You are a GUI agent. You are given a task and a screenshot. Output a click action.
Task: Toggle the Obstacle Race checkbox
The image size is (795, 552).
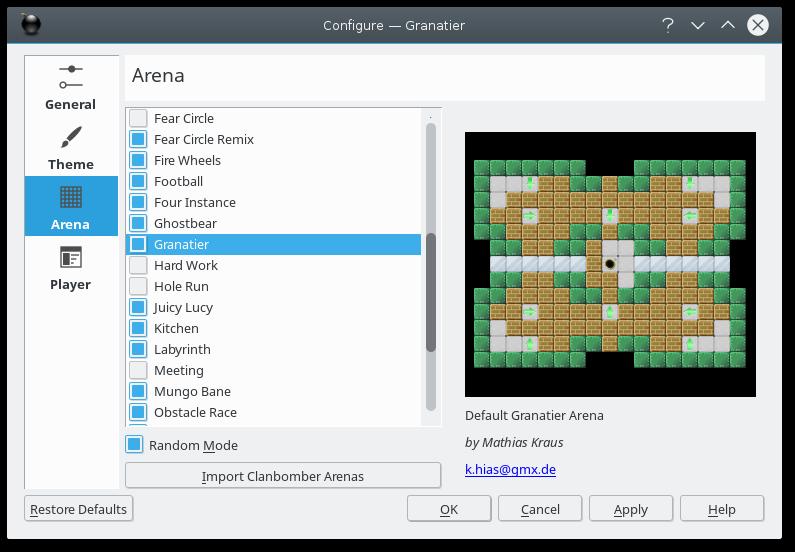(x=138, y=413)
